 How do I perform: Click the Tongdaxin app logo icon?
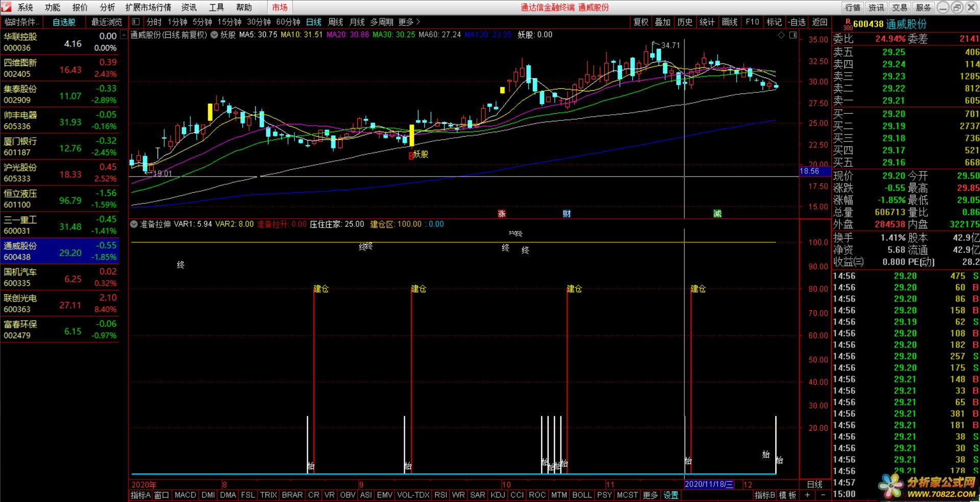[6, 7]
